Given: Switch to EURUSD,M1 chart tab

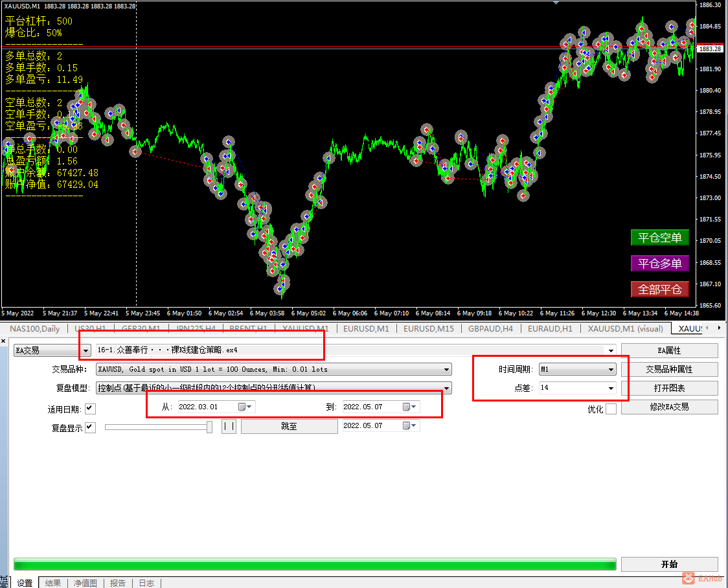Looking at the screenshot, I should [366, 328].
